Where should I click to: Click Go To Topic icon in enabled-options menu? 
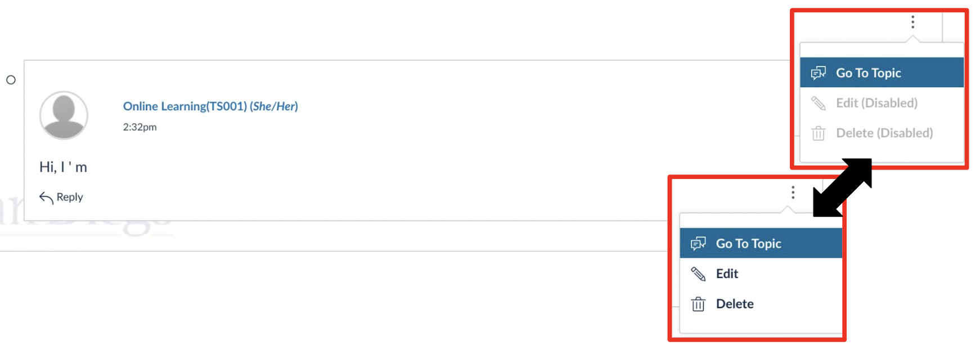[x=698, y=244]
